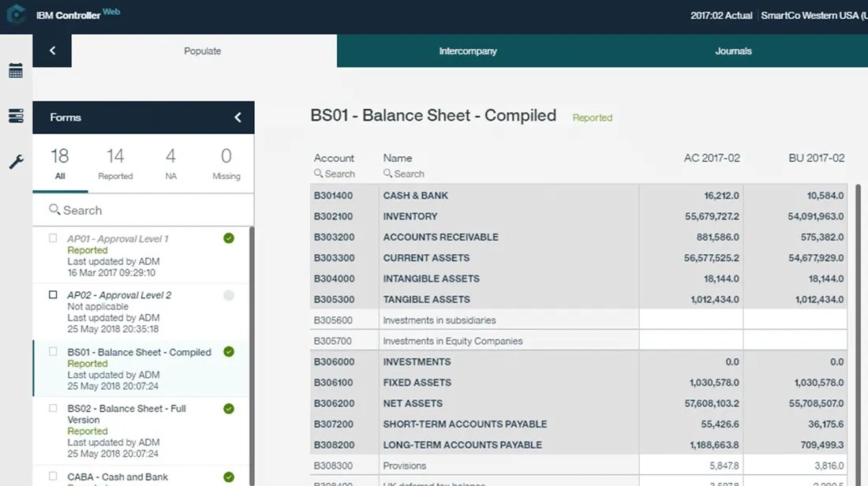Click the Account column search magnifier icon

coord(318,174)
